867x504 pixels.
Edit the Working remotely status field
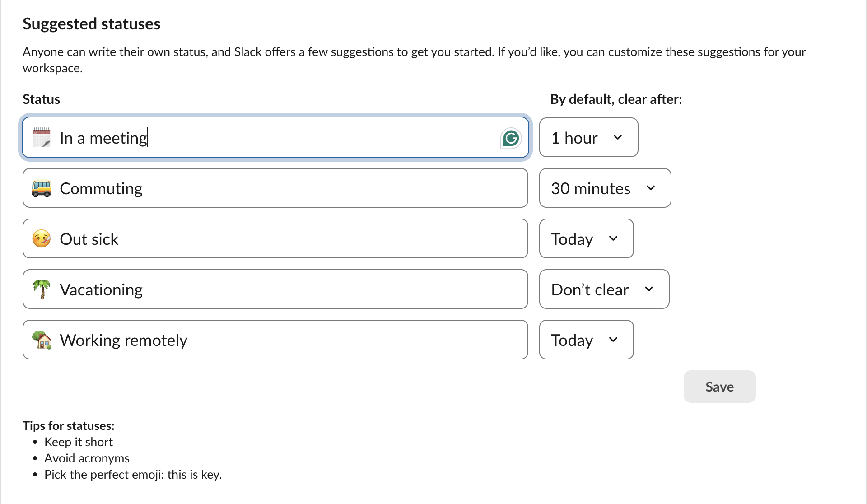click(x=275, y=340)
